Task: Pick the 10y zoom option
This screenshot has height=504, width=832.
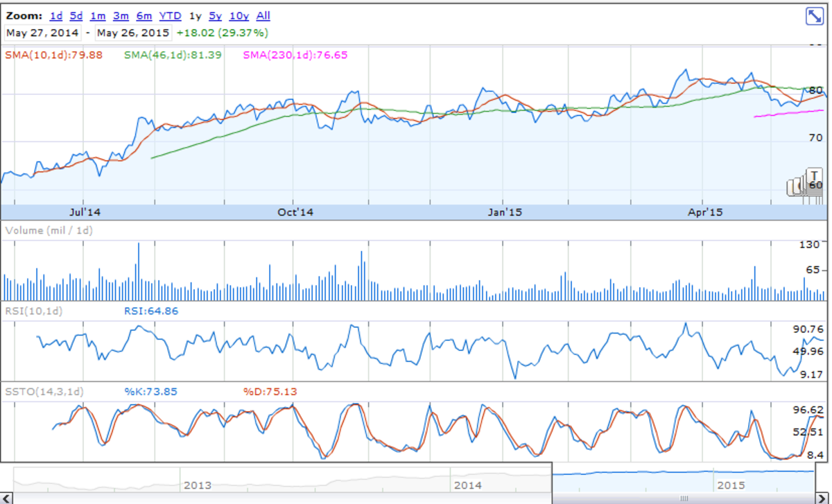Action: pyautogui.click(x=239, y=16)
